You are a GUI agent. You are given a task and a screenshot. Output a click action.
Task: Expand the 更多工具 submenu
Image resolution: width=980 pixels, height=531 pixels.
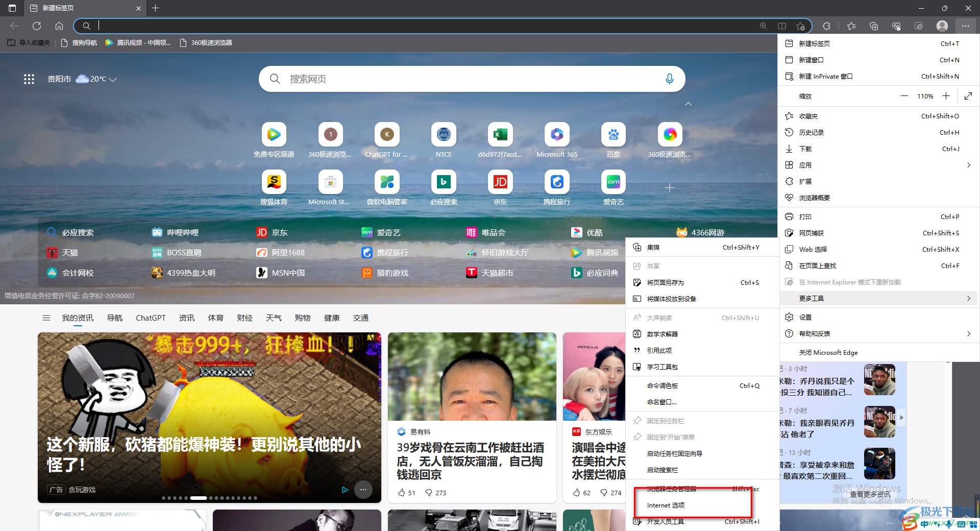tap(878, 298)
